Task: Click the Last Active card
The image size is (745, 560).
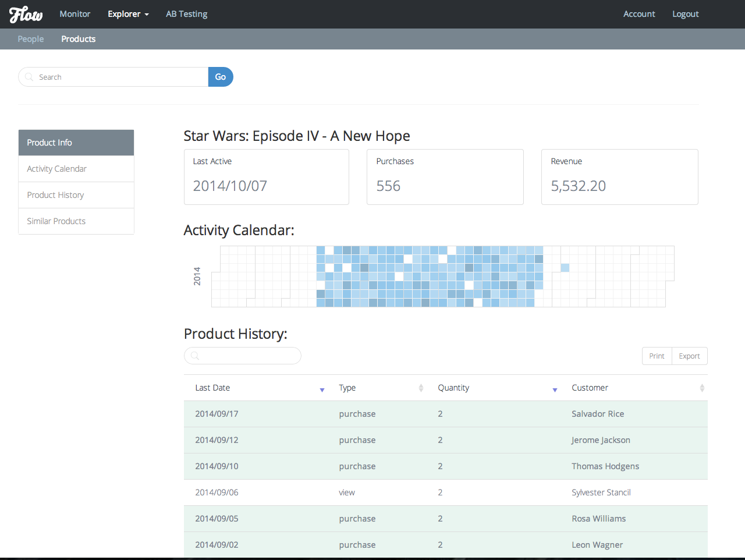Action: [x=267, y=177]
